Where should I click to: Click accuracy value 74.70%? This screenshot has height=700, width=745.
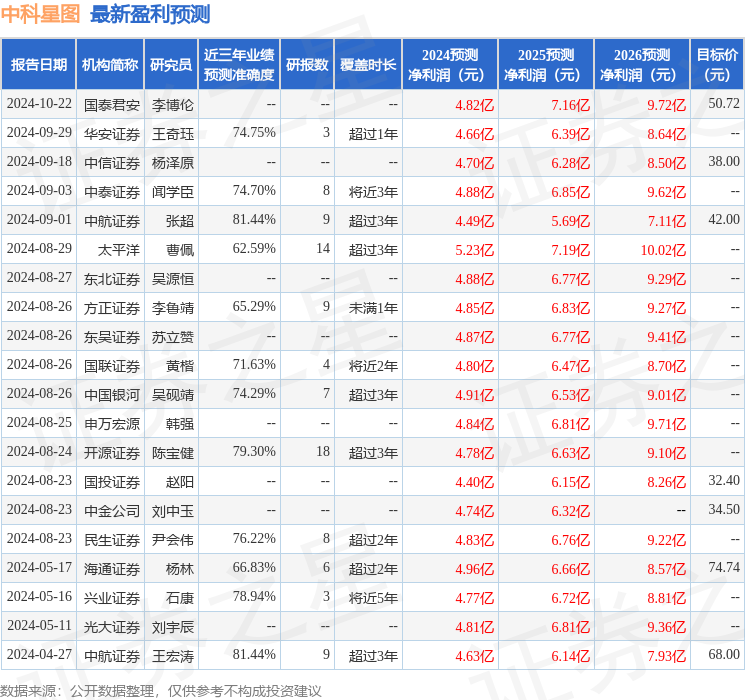tap(254, 190)
